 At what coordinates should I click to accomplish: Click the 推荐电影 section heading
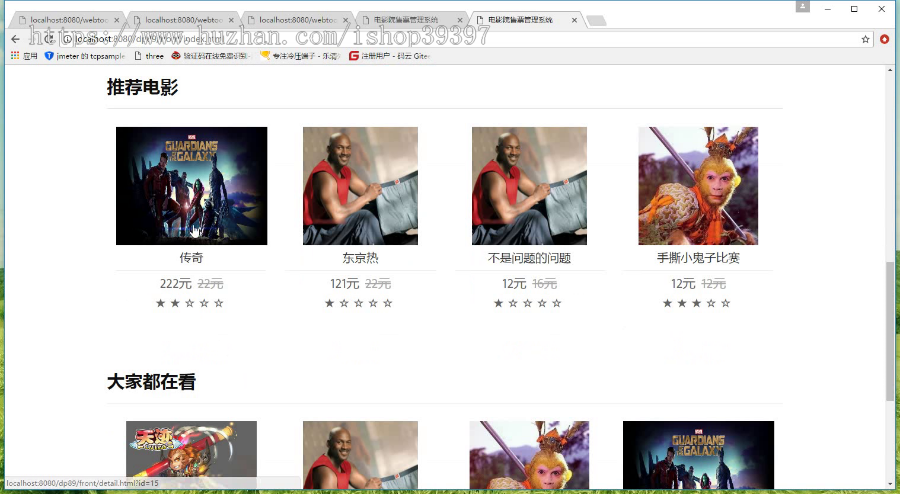(x=142, y=87)
